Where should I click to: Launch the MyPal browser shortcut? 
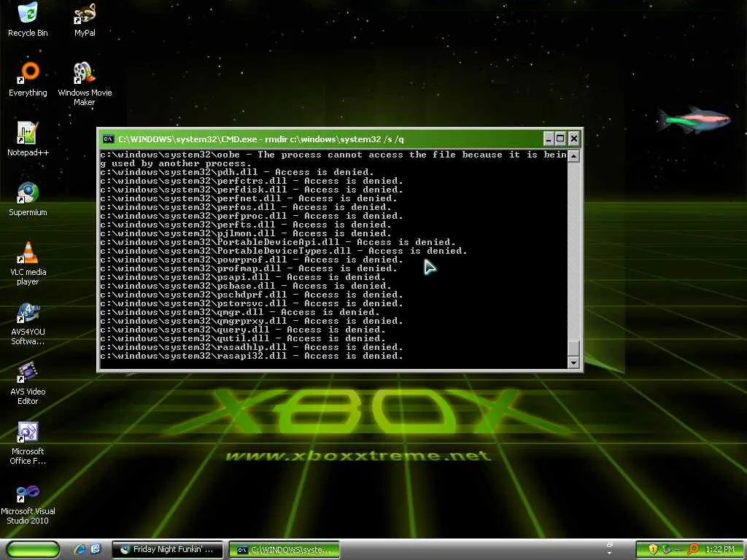click(85, 19)
